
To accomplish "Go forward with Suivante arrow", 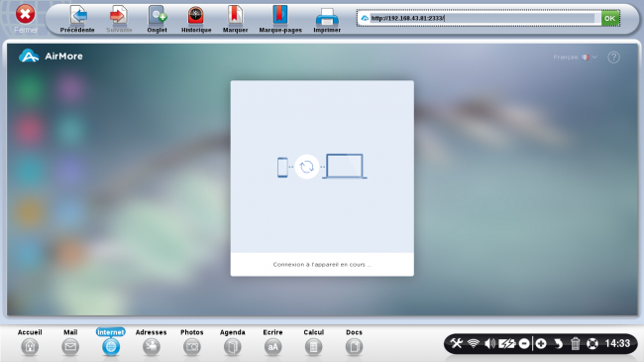I will coord(119,19).
